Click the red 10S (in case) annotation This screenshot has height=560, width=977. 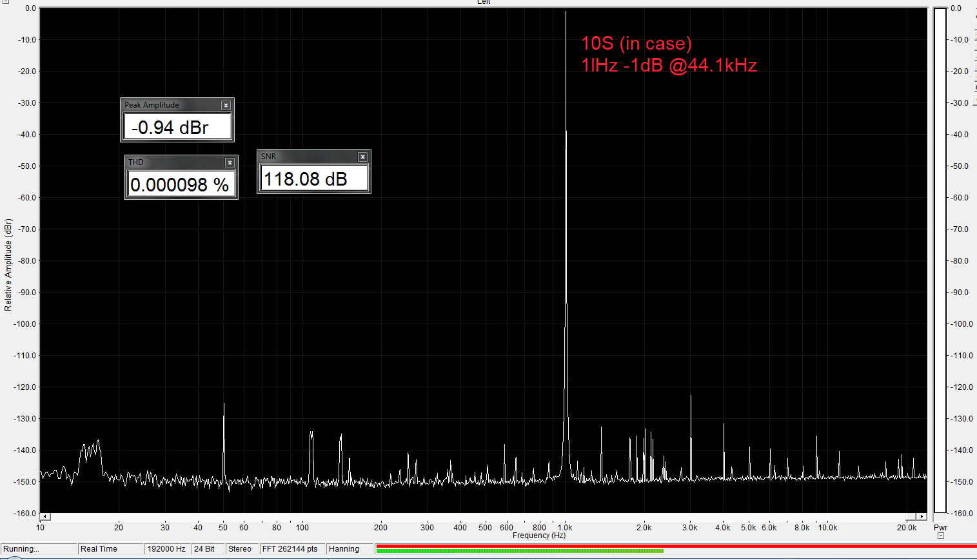coord(637,43)
